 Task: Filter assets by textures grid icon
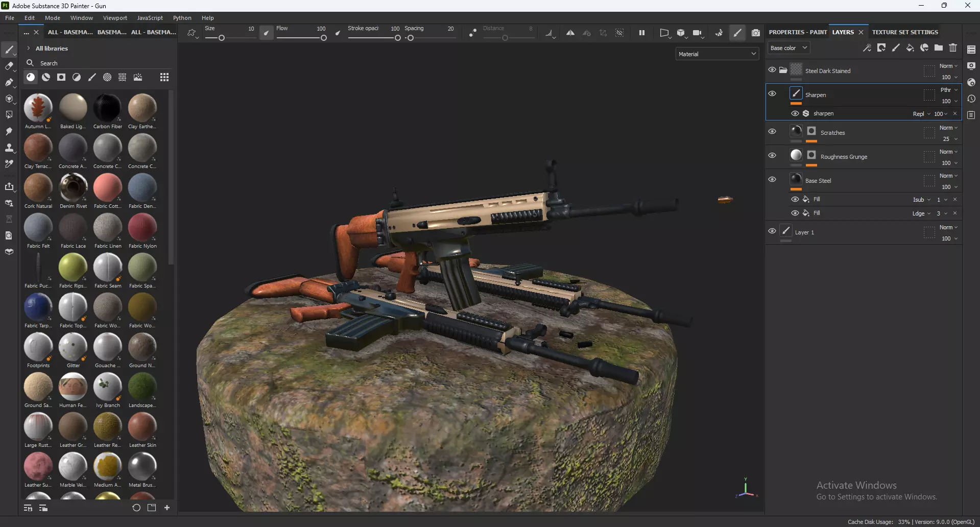123,77
